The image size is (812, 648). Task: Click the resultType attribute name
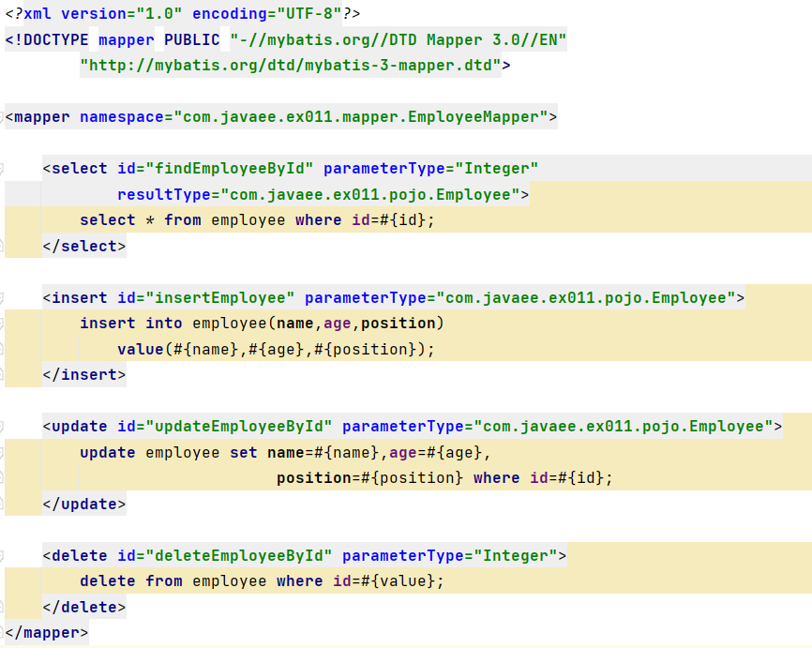pyautogui.click(x=164, y=195)
